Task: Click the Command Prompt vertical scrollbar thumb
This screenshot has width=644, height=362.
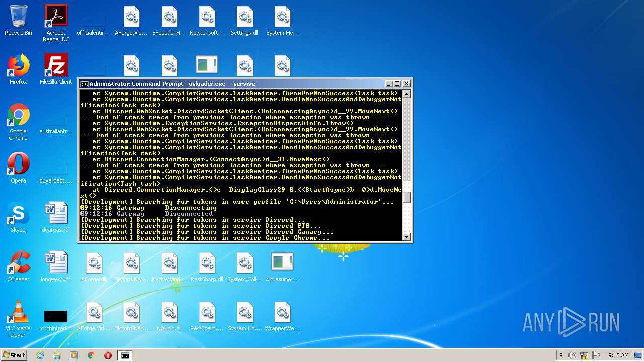Action: 407,198
